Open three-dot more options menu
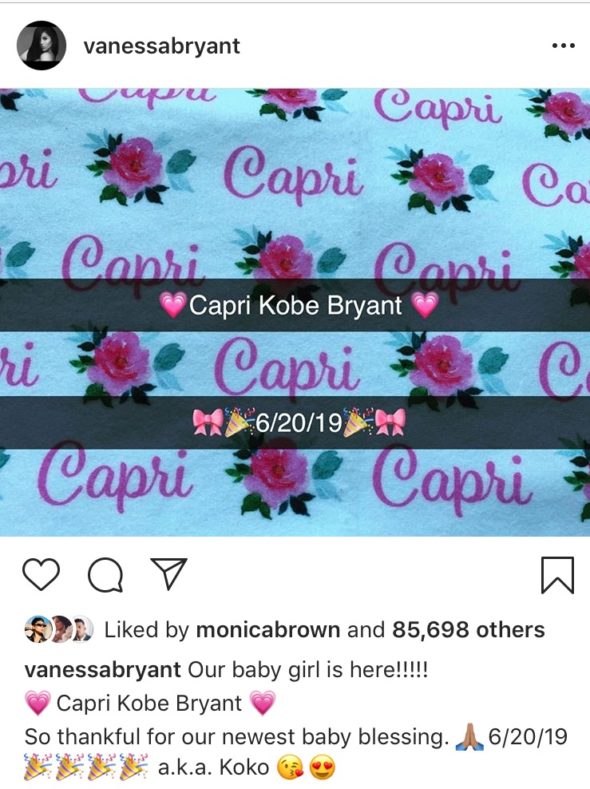Image resolution: width=590 pixels, height=789 pixels. pyautogui.click(x=563, y=46)
